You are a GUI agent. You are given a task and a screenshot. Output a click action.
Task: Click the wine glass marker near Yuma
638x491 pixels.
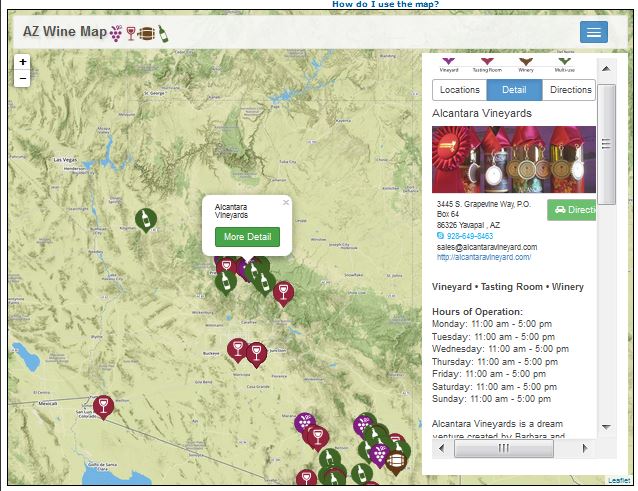click(103, 407)
